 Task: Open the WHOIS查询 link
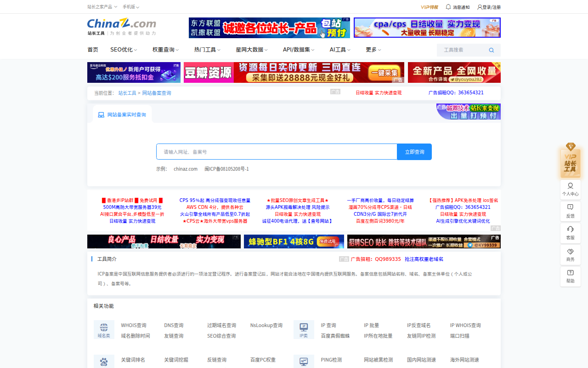click(133, 325)
